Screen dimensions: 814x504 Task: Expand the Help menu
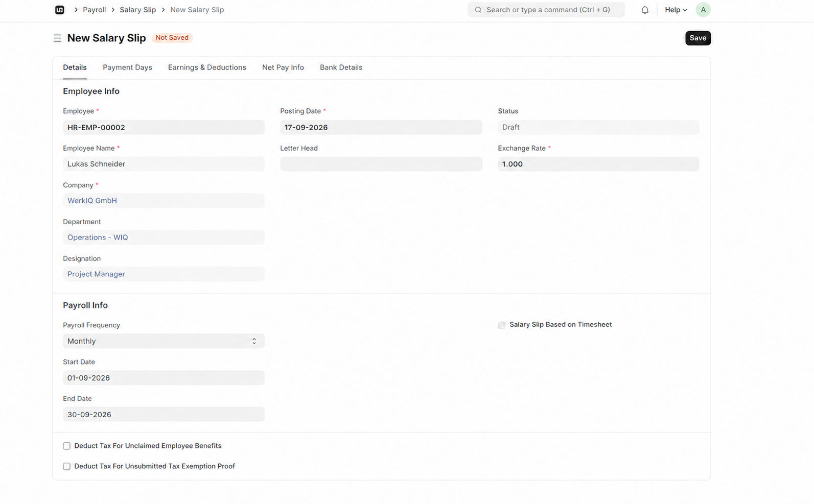pyautogui.click(x=676, y=10)
